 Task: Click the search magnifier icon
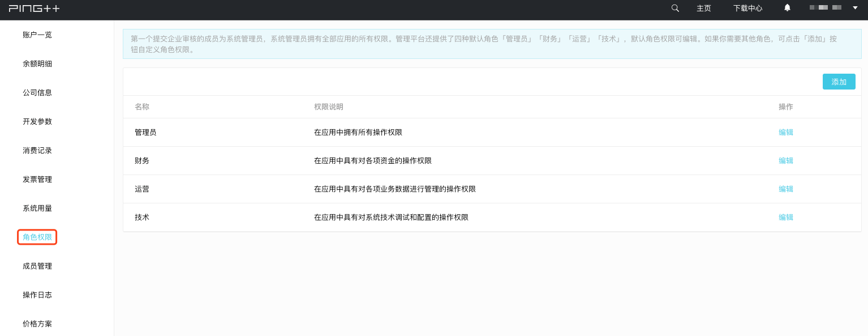pyautogui.click(x=675, y=8)
